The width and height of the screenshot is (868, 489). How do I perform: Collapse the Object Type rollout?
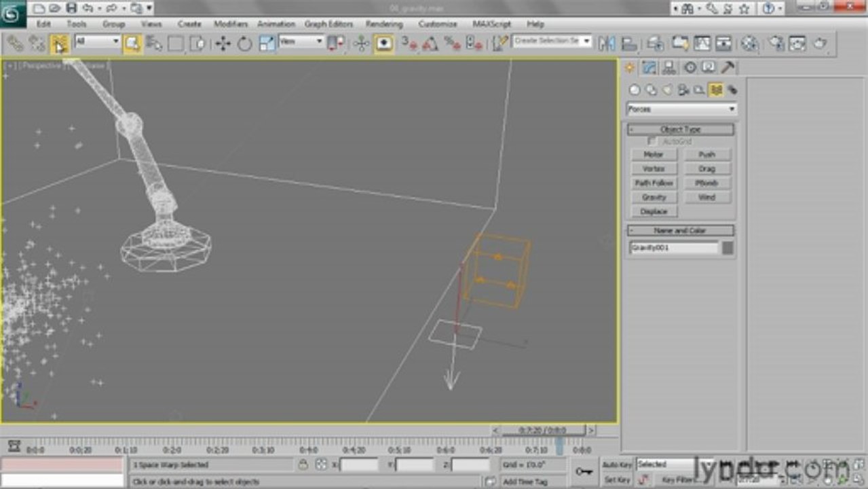pyautogui.click(x=681, y=129)
